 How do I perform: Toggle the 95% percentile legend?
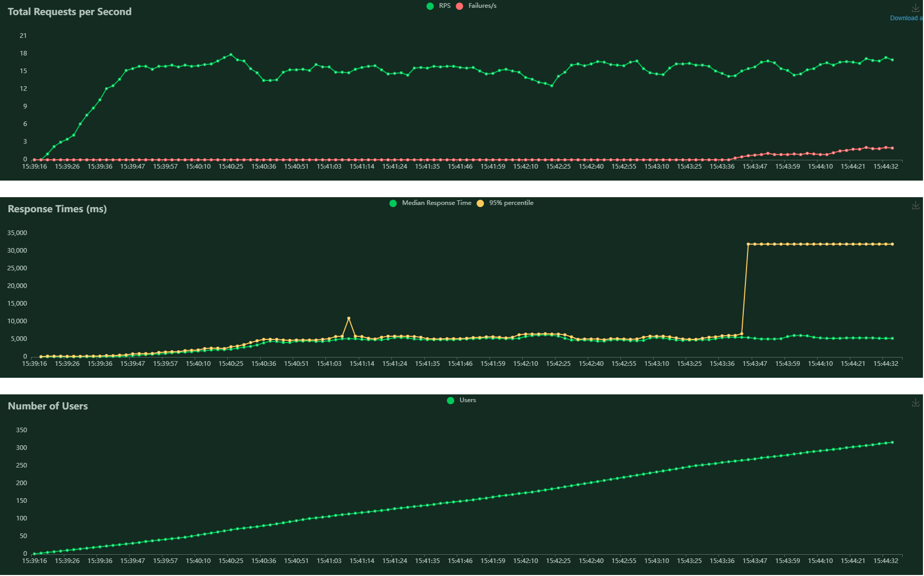(505, 203)
